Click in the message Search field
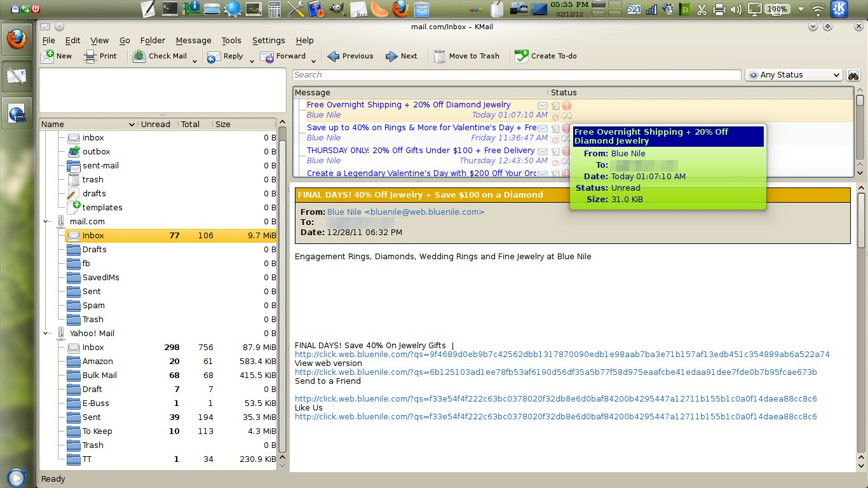This screenshot has width=868, height=488. (x=517, y=75)
